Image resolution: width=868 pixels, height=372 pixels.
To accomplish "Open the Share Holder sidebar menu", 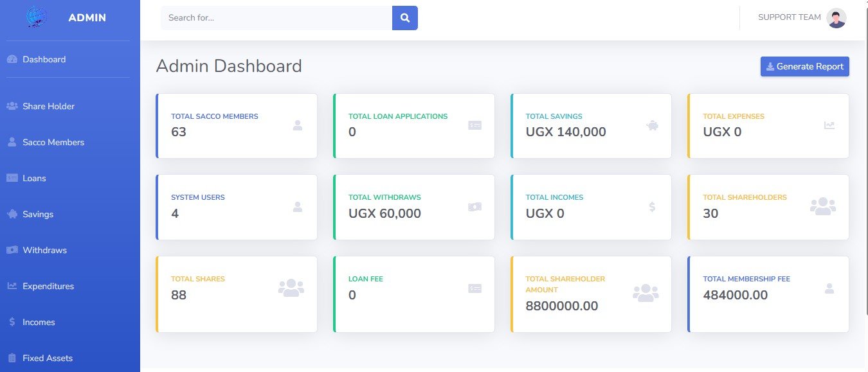I will click(x=48, y=107).
